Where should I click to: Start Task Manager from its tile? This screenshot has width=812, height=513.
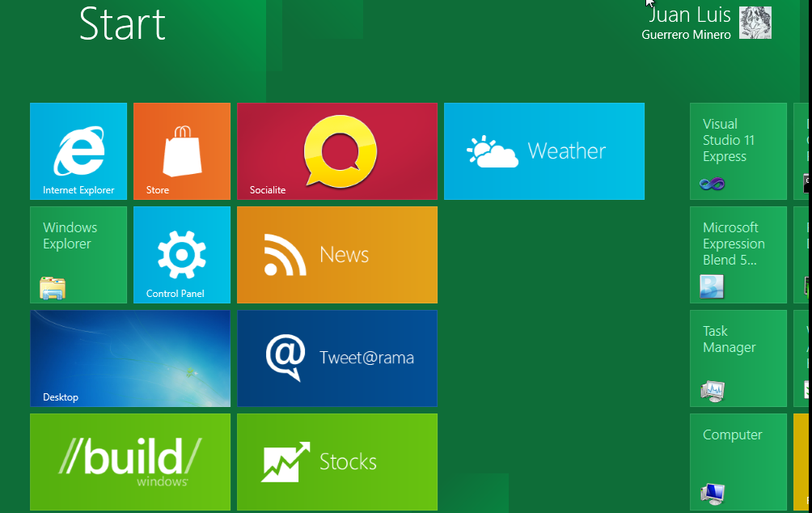click(738, 358)
